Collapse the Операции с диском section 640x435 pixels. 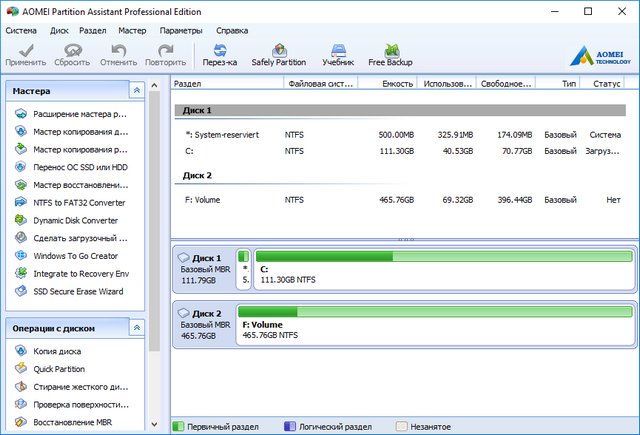click(135, 327)
